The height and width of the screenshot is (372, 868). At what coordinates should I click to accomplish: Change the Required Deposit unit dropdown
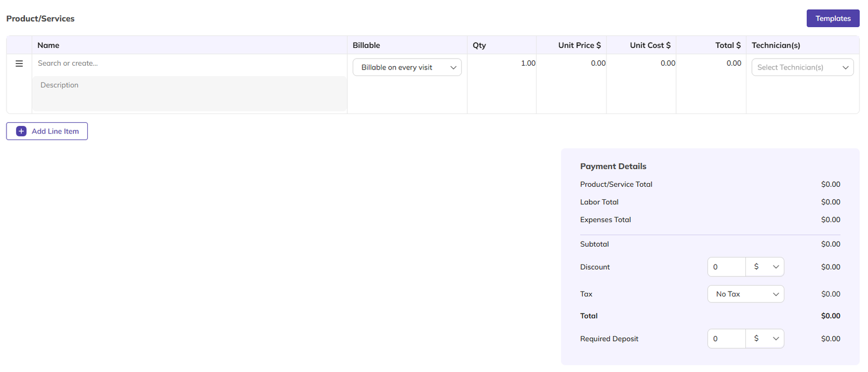(765, 338)
